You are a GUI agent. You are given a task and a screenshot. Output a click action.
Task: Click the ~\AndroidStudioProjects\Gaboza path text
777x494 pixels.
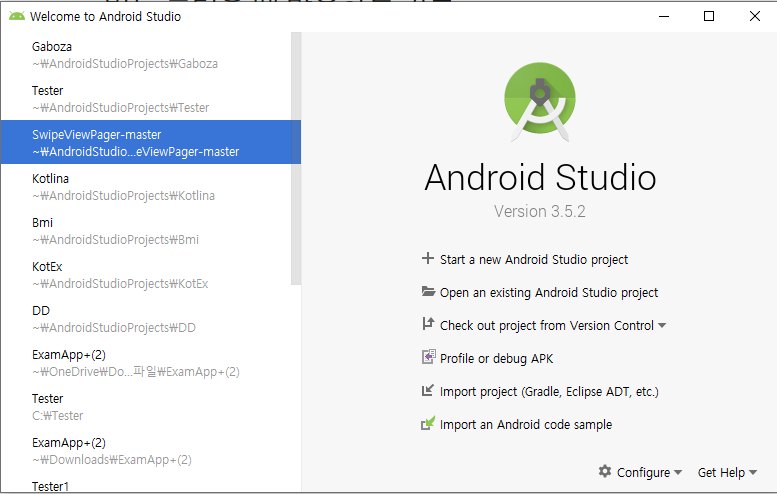coord(125,64)
